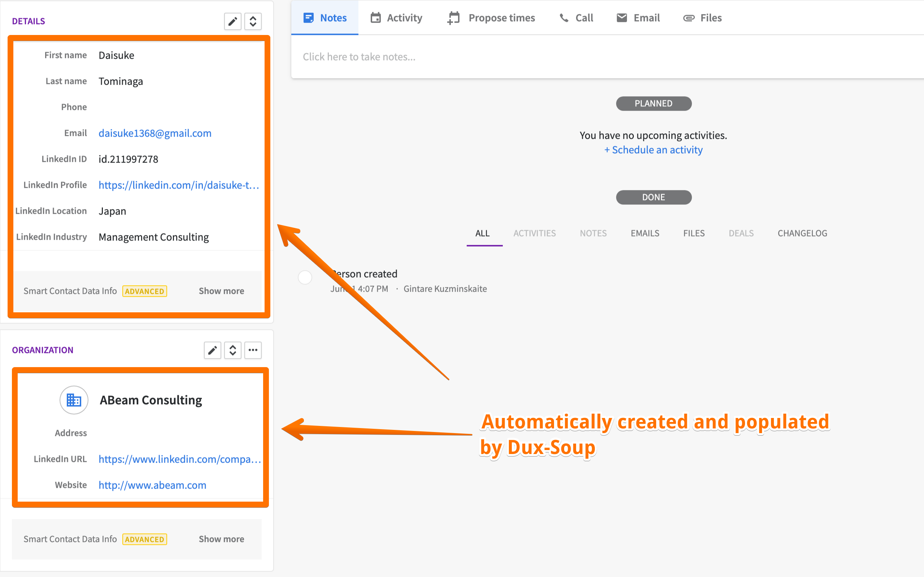Click the Call phone icon
This screenshot has height=577, width=924.
[x=564, y=18]
